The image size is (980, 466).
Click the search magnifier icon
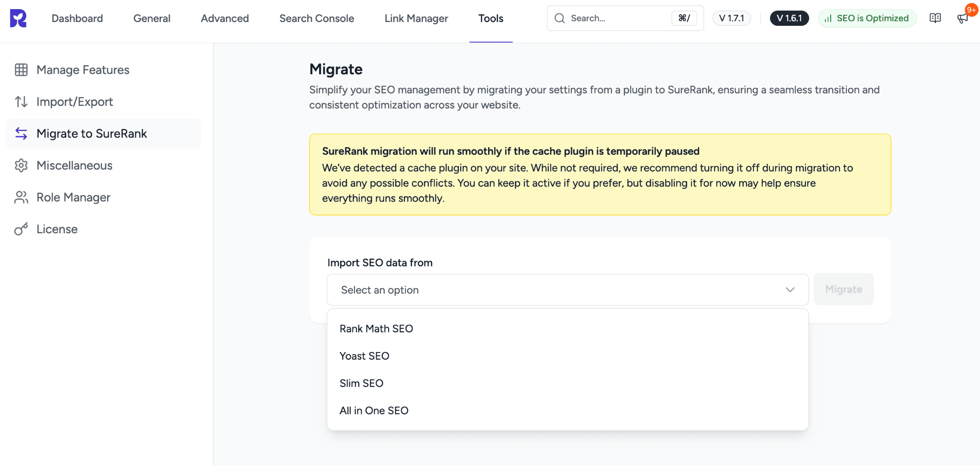(559, 18)
